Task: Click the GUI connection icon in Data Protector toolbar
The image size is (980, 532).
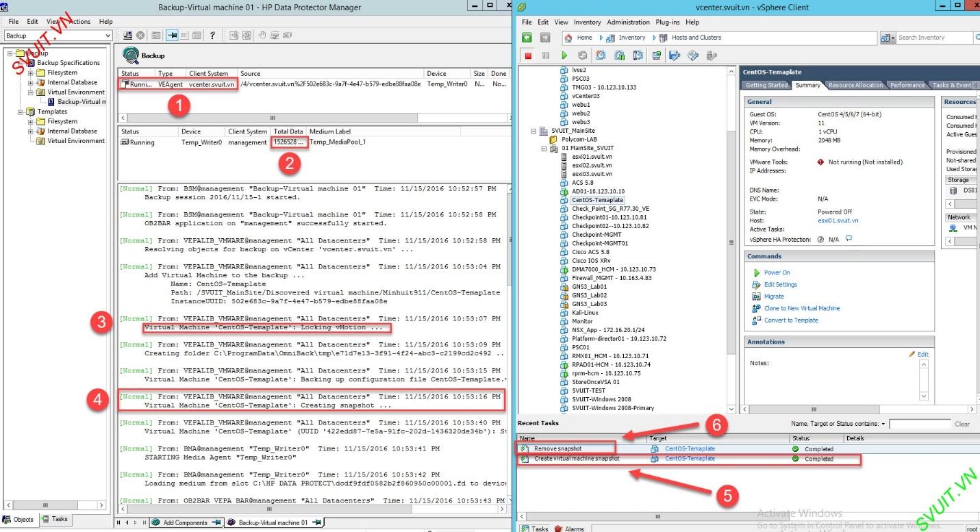Action: coord(127,36)
